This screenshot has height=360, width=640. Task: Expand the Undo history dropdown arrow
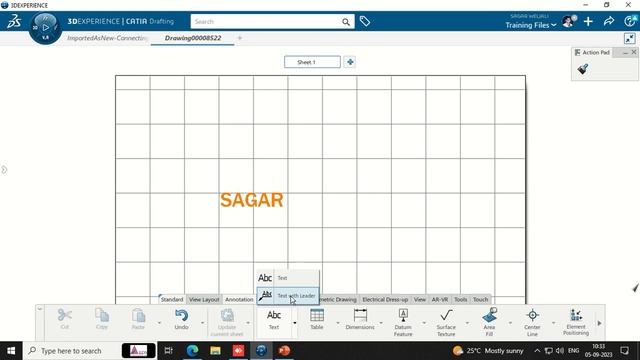tap(202, 323)
